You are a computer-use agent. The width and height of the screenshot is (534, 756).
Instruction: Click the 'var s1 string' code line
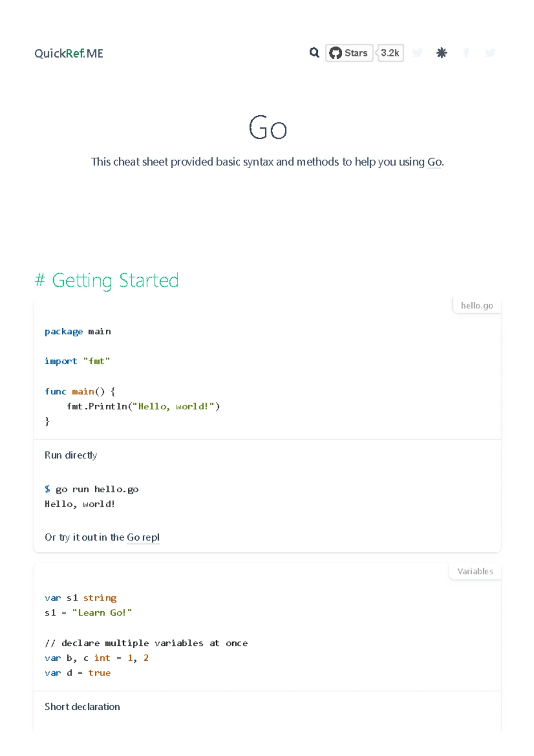tap(81, 598)
